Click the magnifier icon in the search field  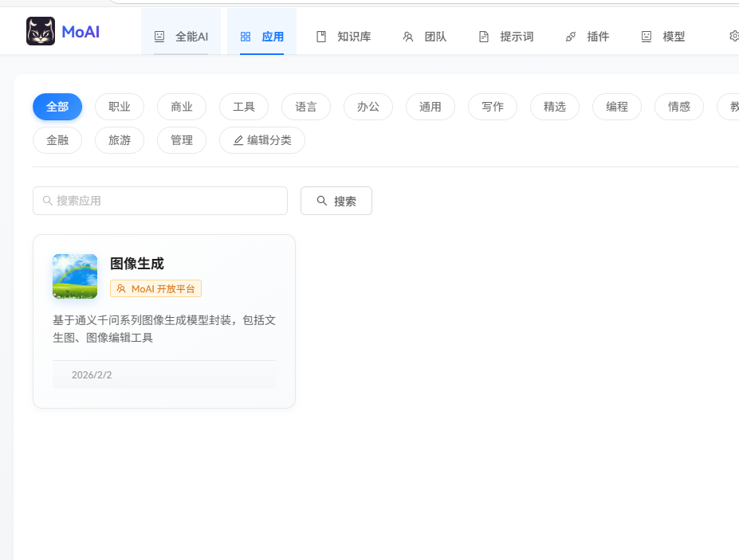point(48,201)
